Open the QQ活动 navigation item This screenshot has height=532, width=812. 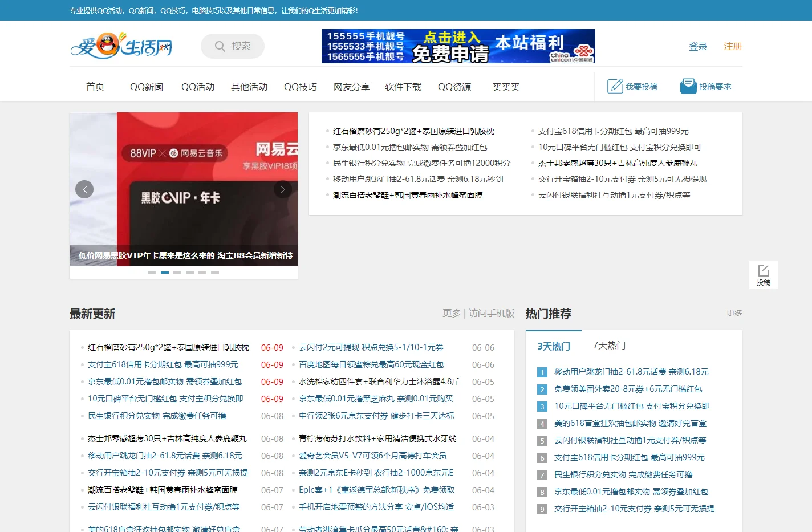[x=198, y=87]
